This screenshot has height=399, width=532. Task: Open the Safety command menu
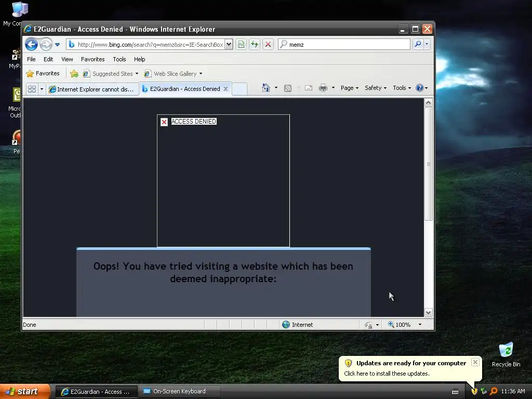pos(376,88)
